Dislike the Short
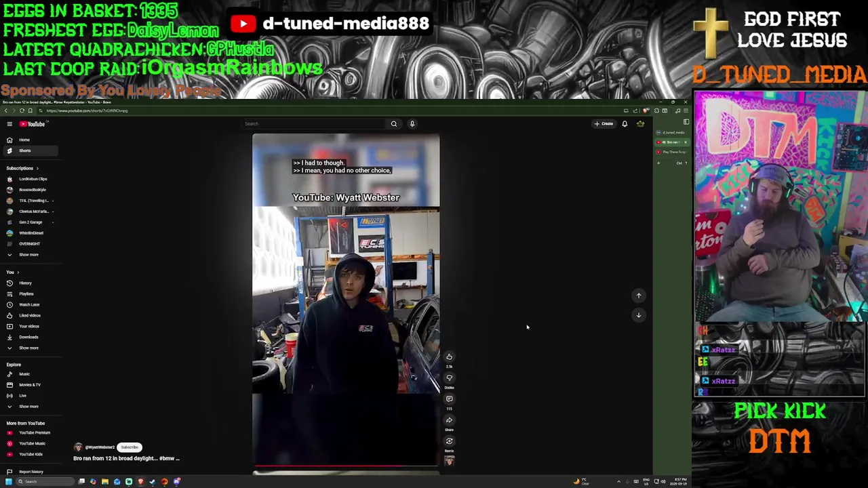Image resolution: width=868 pixels, height=488 pixels. click(x=449, y=378)
